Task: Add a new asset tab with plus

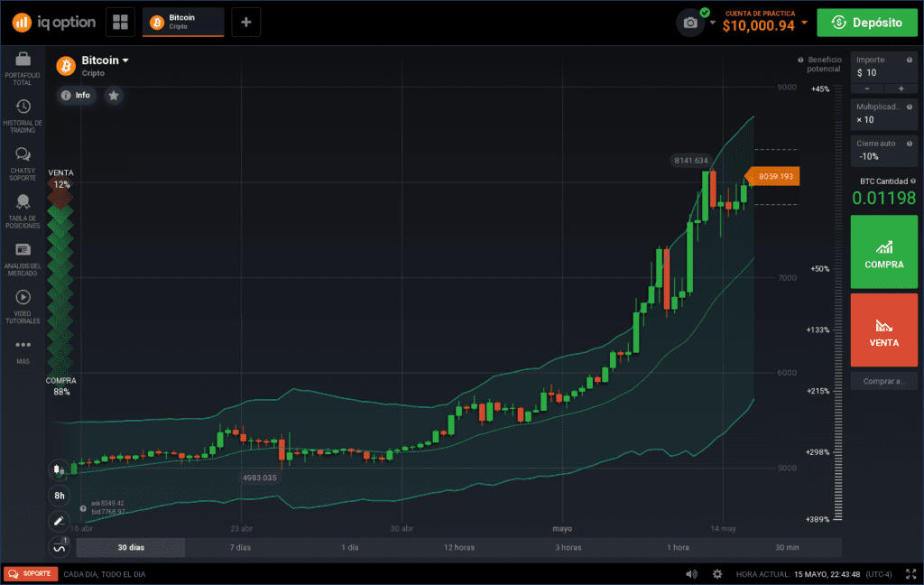Action: click(246, 23)
